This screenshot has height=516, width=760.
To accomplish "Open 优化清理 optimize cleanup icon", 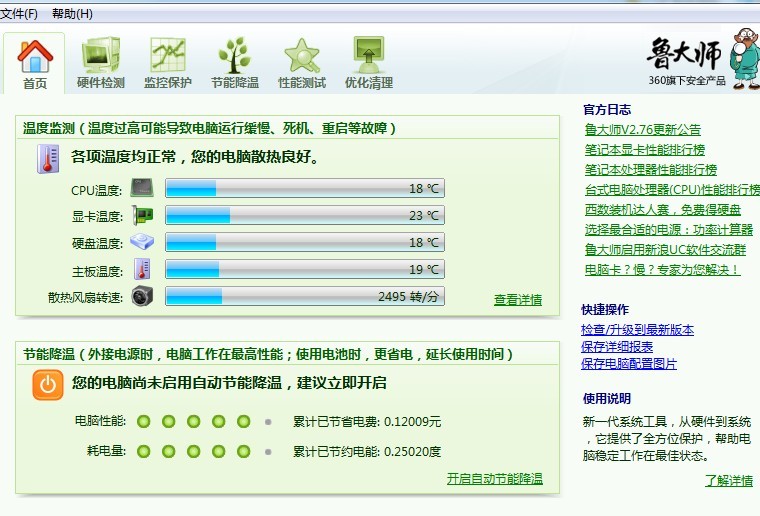I will [368, 56].
